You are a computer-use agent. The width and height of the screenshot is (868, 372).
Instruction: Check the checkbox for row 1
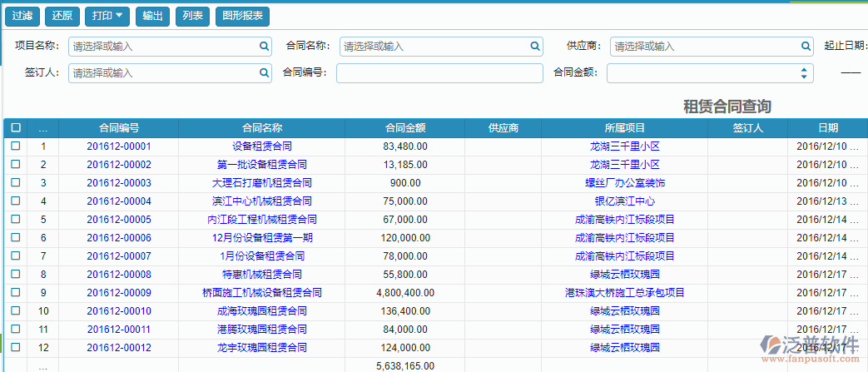tap(16, 146)
